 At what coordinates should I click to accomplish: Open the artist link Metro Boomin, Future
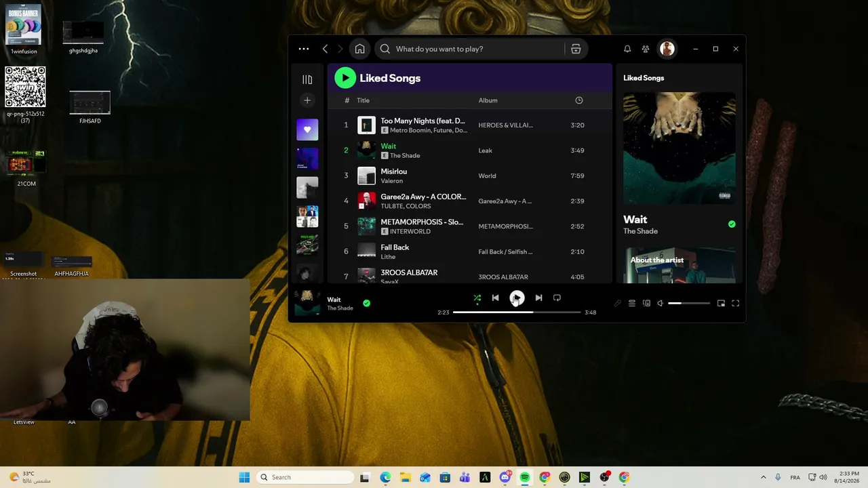tap(429, 130)
